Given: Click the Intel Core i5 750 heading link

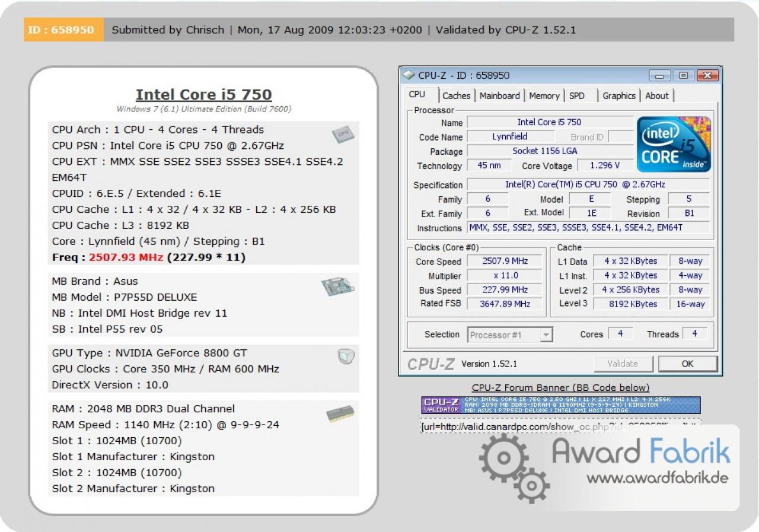Looking at the screenshot, I should point(203,94).
